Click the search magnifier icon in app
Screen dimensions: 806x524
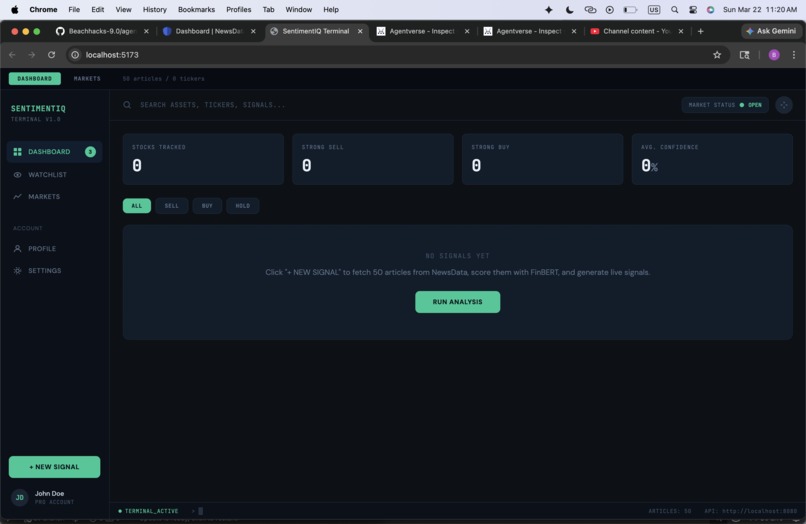tap(127, 105)
